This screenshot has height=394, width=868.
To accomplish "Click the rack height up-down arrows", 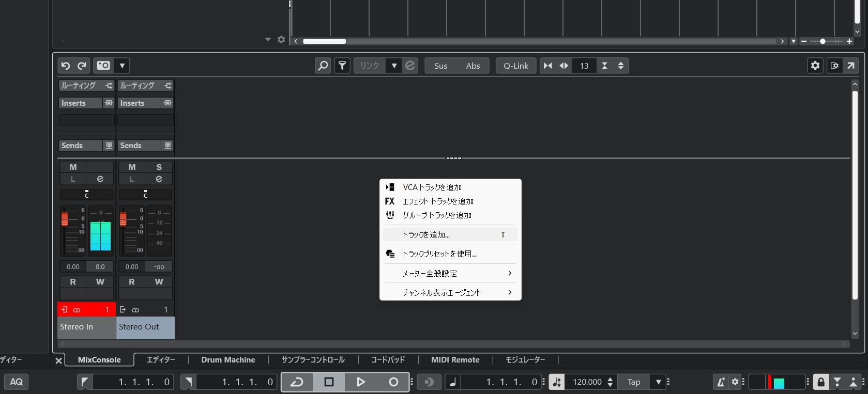I will (x=620, y=66).
